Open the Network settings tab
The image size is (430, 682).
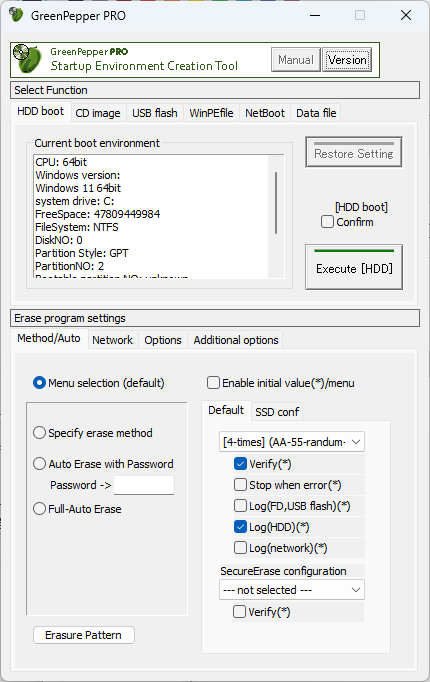click(x=113, y=340)
